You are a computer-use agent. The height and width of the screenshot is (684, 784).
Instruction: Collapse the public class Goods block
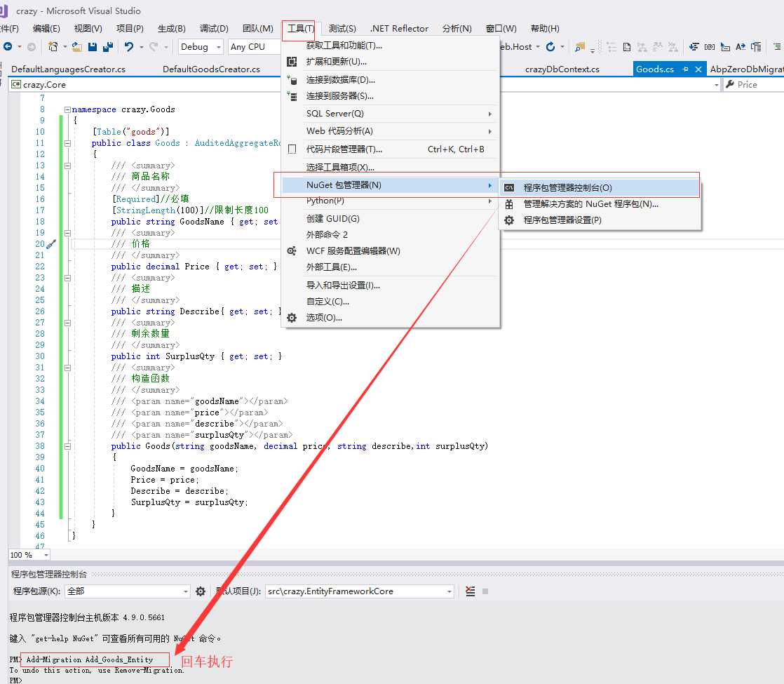coord(67,143)
